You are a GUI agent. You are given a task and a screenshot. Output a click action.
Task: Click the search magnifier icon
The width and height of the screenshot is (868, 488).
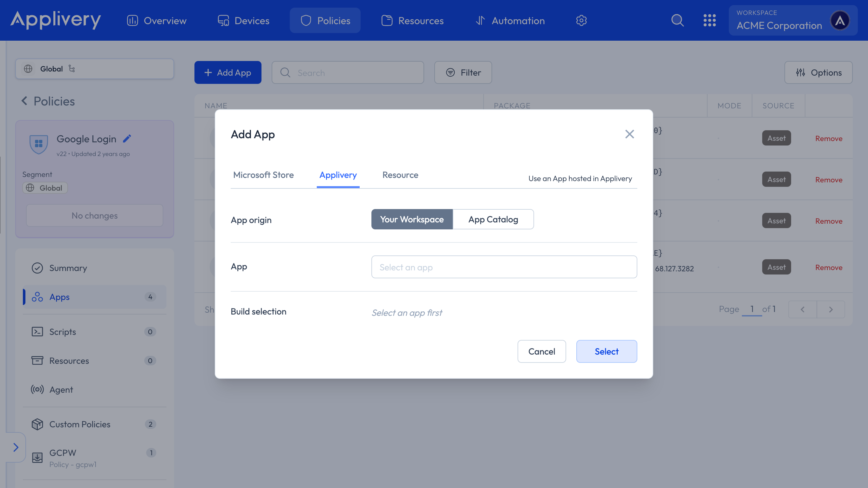[677, 20]
